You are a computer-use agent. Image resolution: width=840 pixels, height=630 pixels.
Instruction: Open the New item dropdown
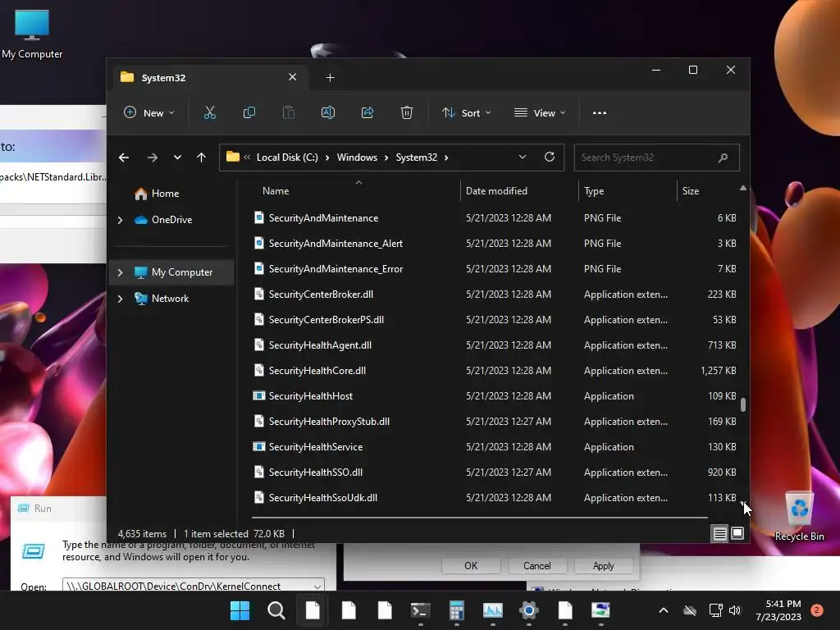[x=149, y=113]
